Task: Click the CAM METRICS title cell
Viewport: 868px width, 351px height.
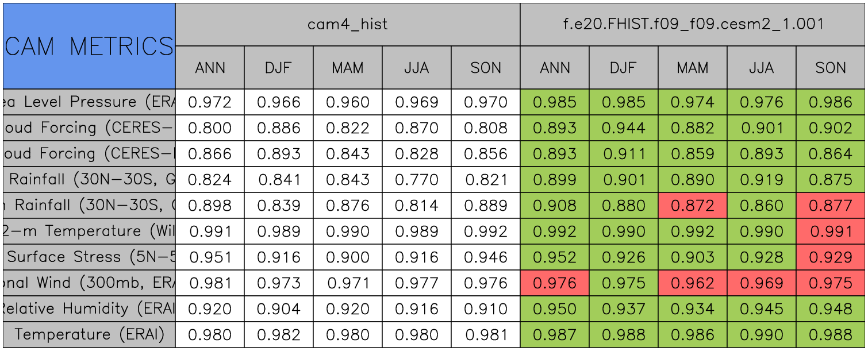Action: click(x=89, y=46)
